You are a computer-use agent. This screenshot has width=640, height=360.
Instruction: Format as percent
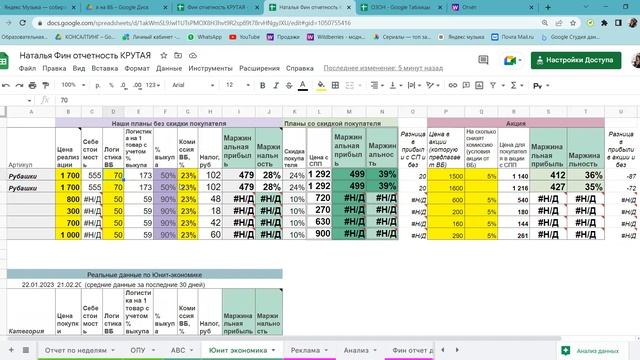pos(111,85)
